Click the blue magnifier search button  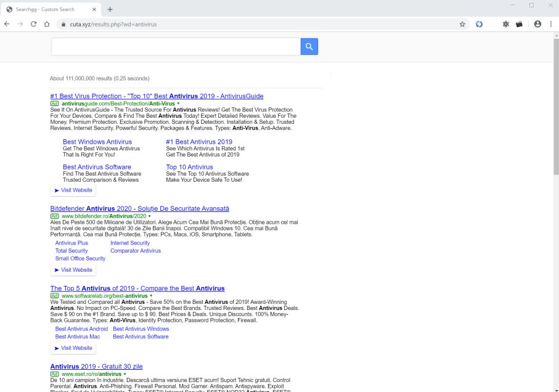click(x=309, y=46)
